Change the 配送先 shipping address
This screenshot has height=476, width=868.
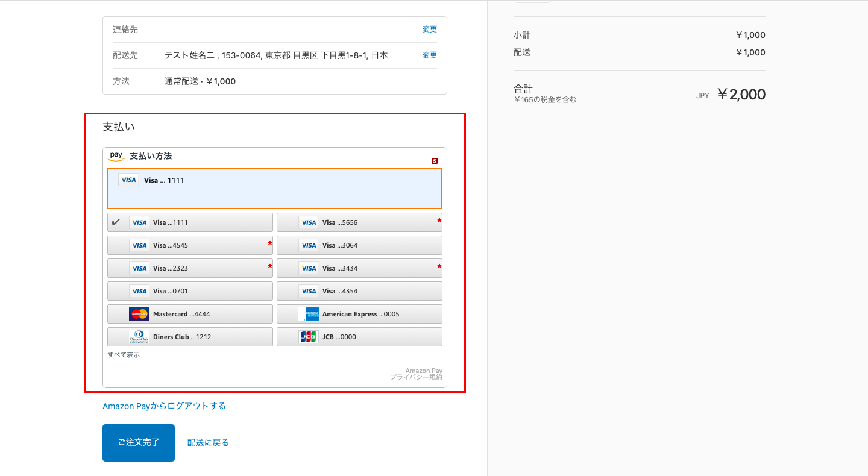(x=430, y=55)
